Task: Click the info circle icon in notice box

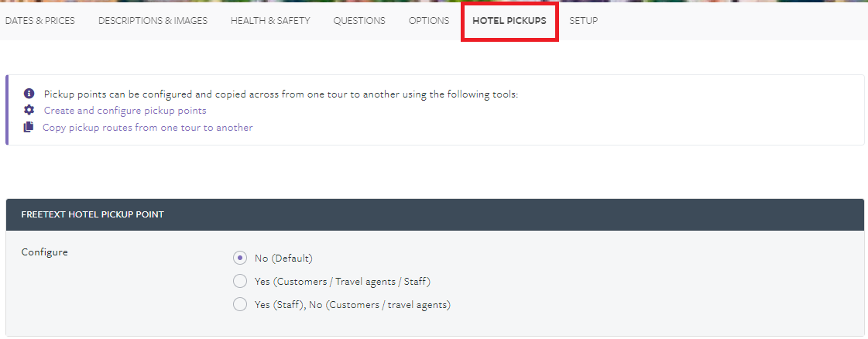Action: tap(29, 94)
